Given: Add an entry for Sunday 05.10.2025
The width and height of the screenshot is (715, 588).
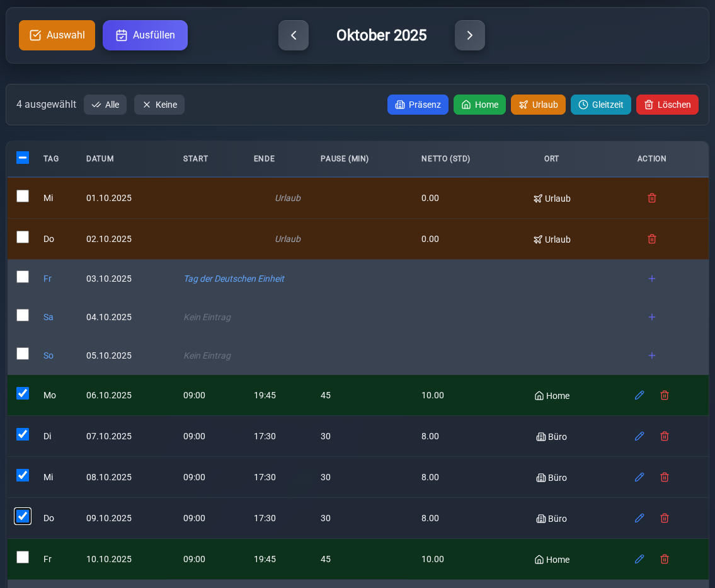Looking at the screenshot, I should [652, 355].
